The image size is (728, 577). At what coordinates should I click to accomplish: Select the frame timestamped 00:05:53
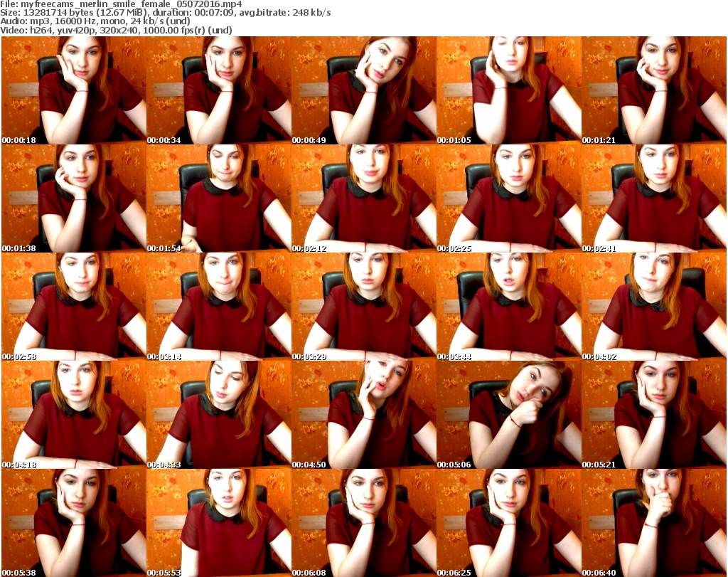tap(219, 523)
